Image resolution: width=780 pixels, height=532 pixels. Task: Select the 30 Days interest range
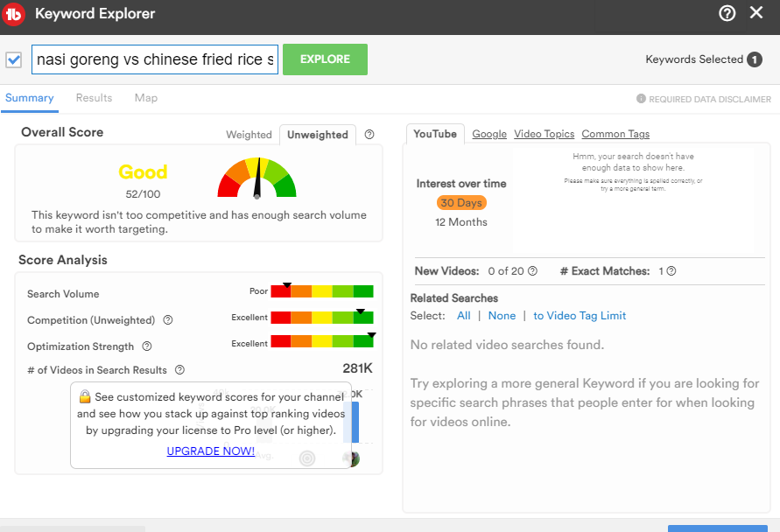(x=461, y=203)
